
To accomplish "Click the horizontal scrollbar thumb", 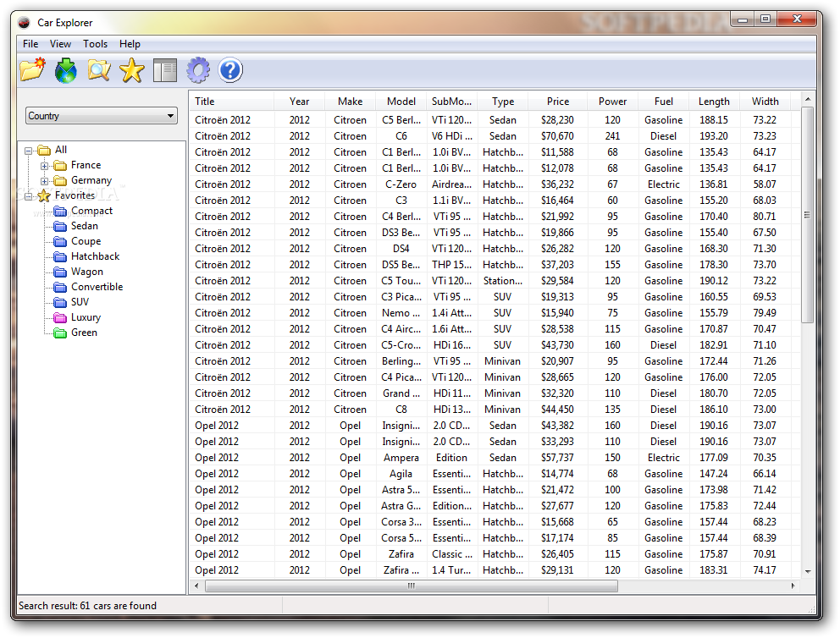I will point(412,586).
